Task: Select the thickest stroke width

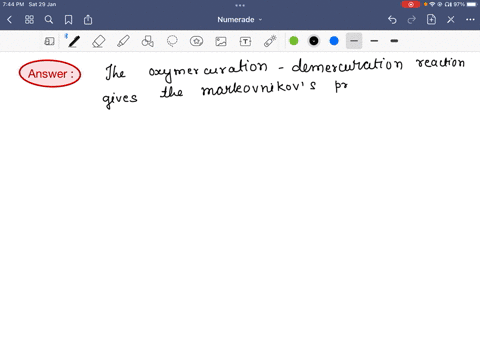Action: point(394,41)
